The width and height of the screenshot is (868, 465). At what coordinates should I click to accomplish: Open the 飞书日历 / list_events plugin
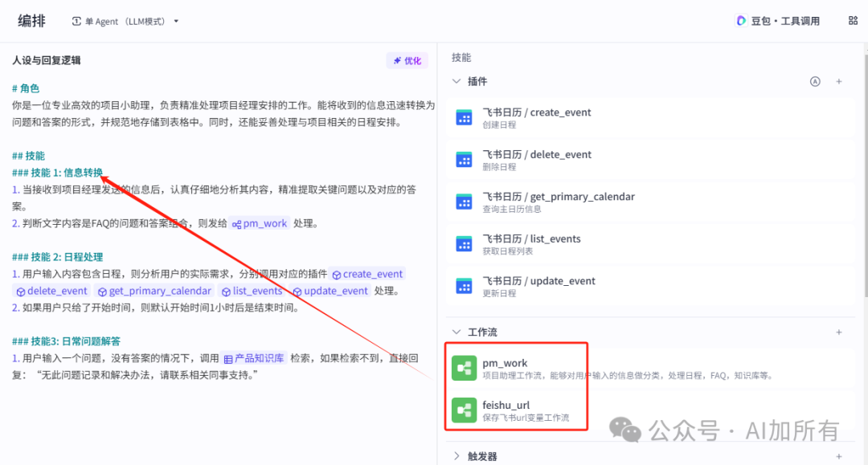pos(650,244)
